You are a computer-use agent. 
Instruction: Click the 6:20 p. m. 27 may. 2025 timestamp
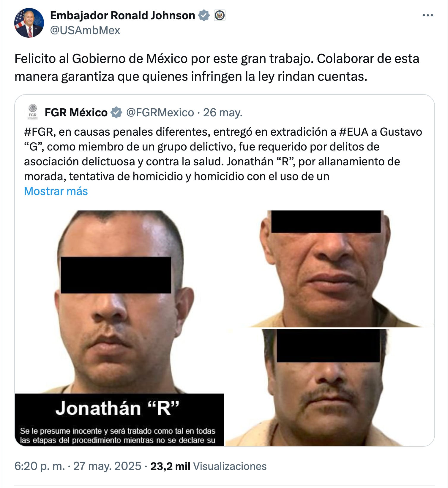(x=78, y=466)
